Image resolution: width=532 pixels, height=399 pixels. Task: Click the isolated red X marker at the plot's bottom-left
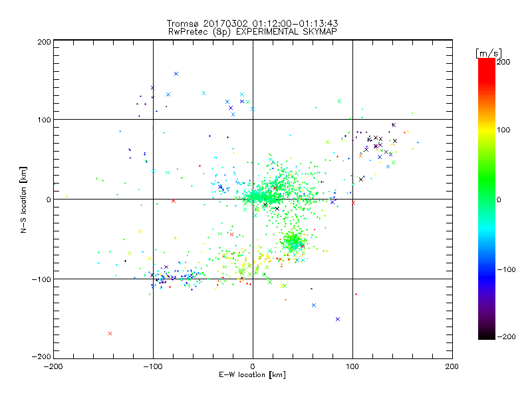click(x=110, y=334)
